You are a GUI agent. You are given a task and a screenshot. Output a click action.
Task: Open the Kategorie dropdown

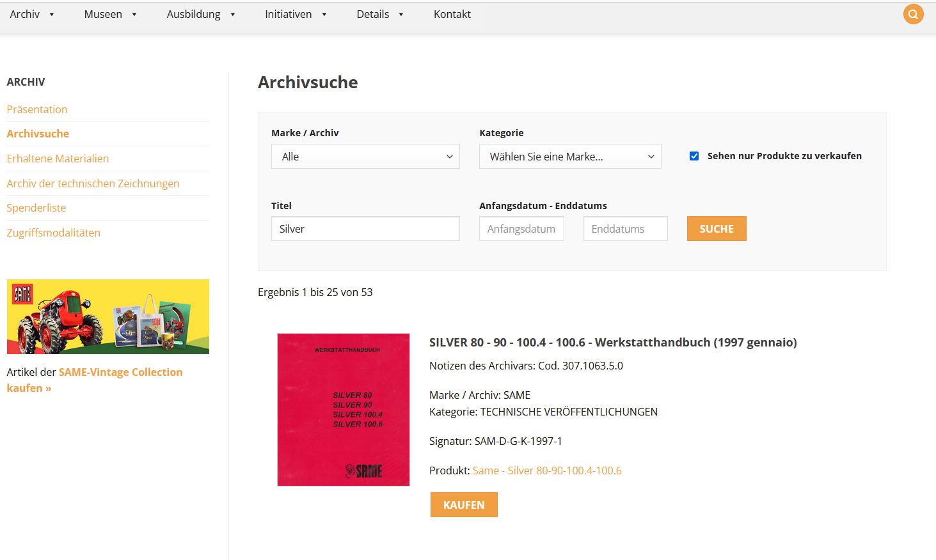tap(569, 157)
